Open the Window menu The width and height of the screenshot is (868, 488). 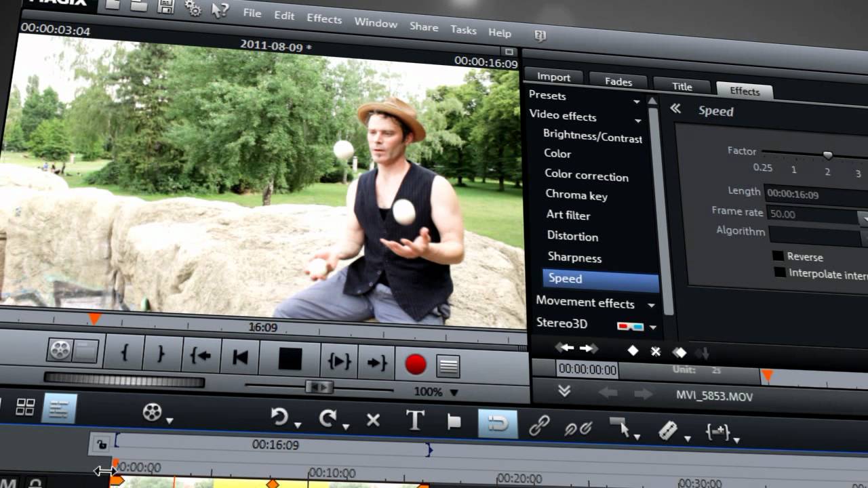[376, 23]
